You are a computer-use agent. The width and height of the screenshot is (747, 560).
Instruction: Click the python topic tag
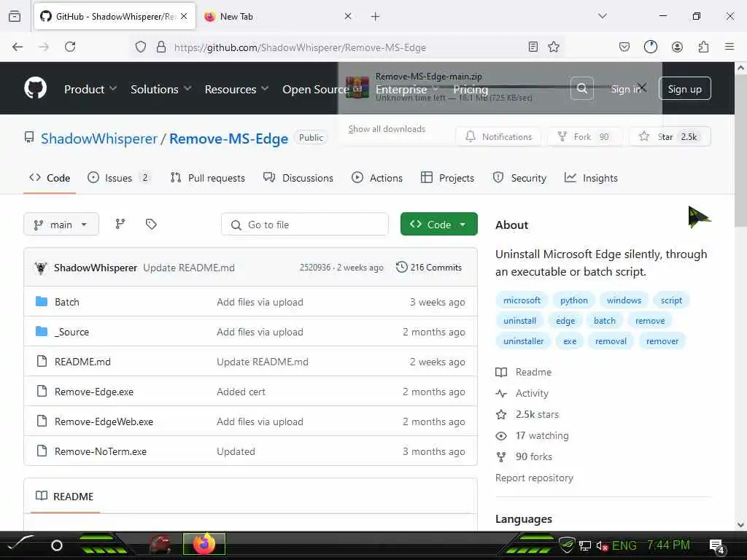[574, 300]
